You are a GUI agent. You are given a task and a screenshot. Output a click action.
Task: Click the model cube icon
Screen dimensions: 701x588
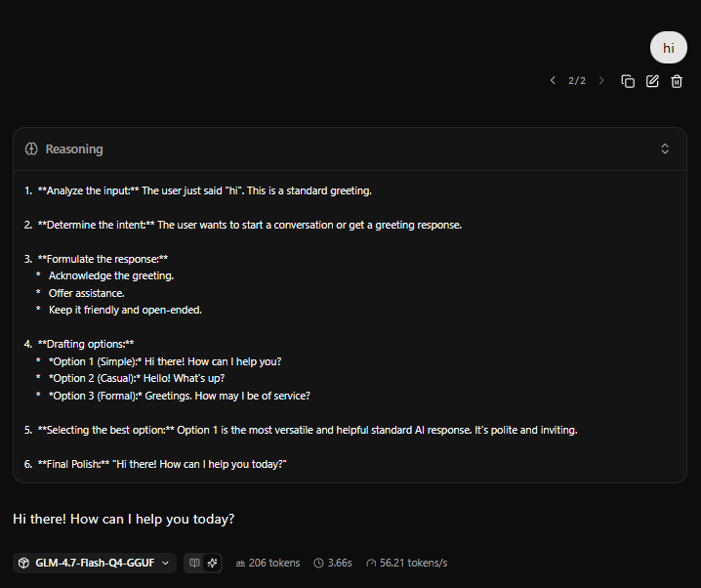pos(23,563)
